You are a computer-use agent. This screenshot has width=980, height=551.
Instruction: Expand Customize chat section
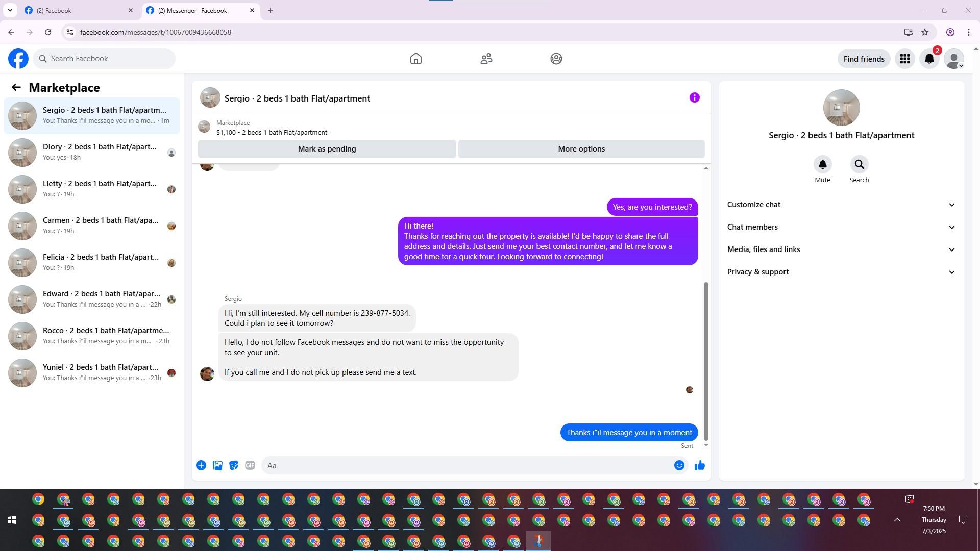click(x=841, y=205)
